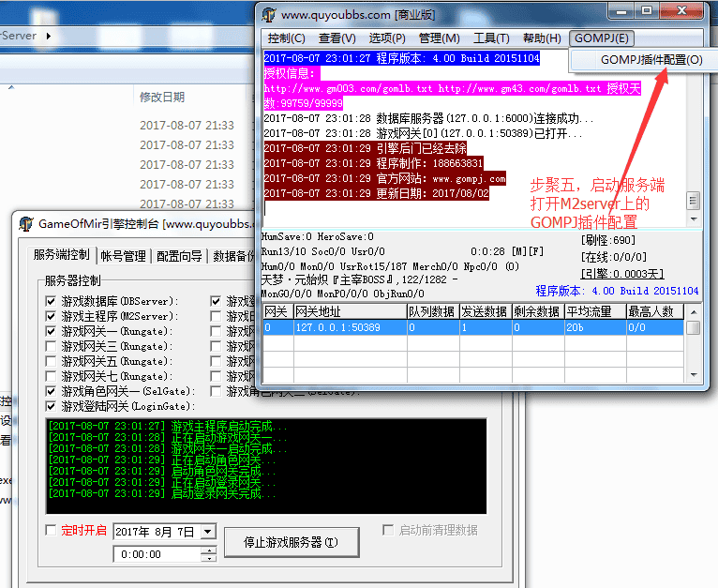718x588 pixels.
Task: Click the 程序版本: 4.00 Build 20151104 log line
Action: point(401,58)
